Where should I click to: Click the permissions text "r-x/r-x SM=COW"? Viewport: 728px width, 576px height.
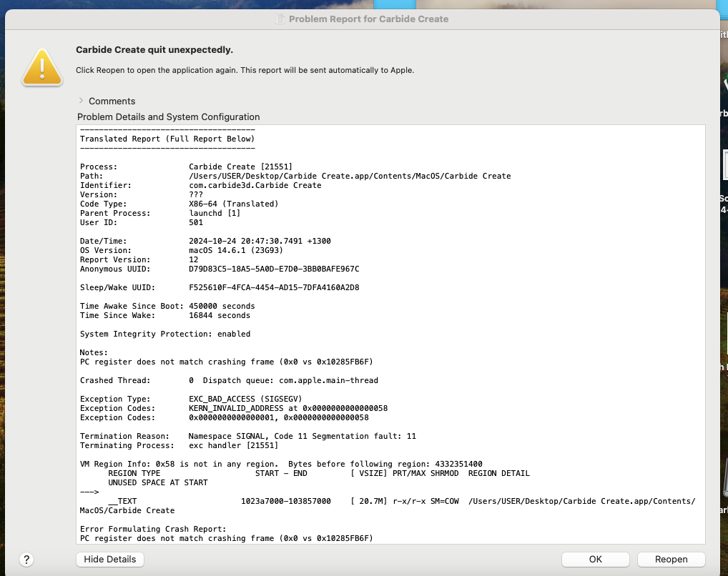(426, 501)
